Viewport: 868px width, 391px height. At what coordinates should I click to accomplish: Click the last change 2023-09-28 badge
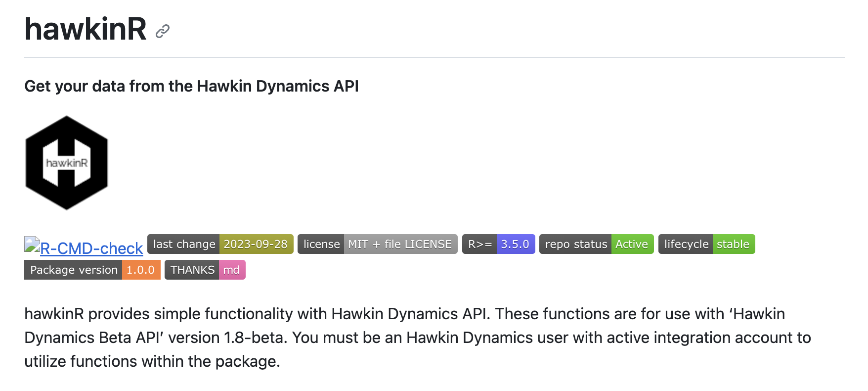[x=220, y=244]
